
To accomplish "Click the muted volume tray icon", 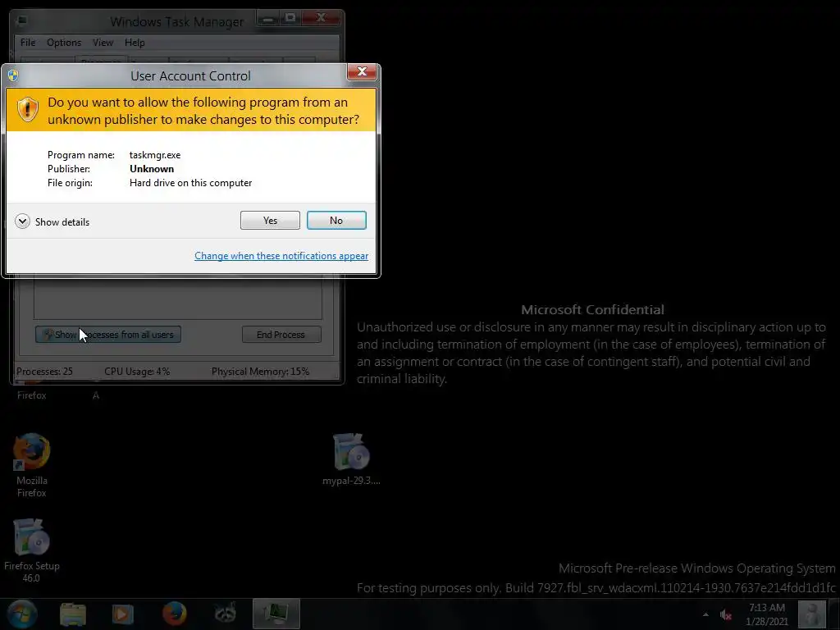I will coord(726,614).
